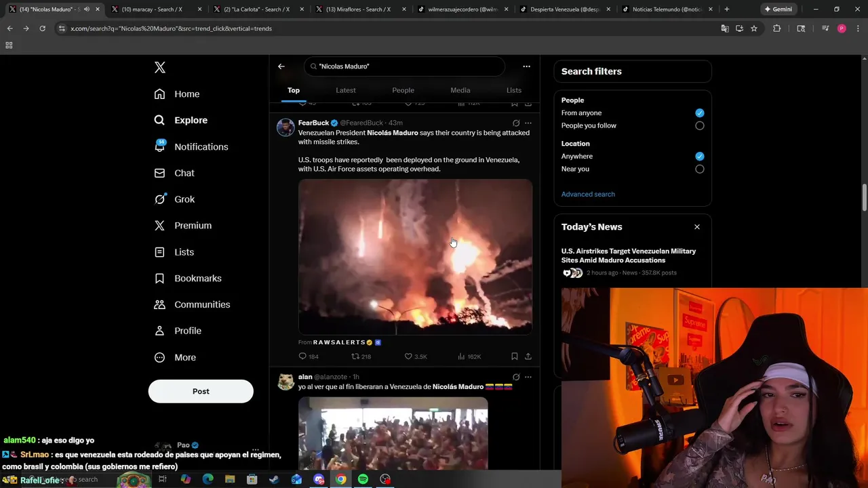Open Communities in the sidebar

tap(192, 304)
